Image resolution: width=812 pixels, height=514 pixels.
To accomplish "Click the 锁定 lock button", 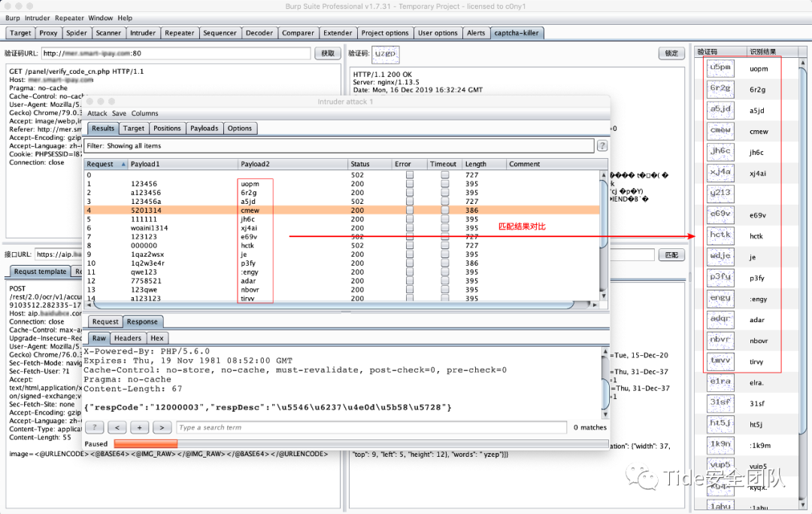I will [671, 53].
